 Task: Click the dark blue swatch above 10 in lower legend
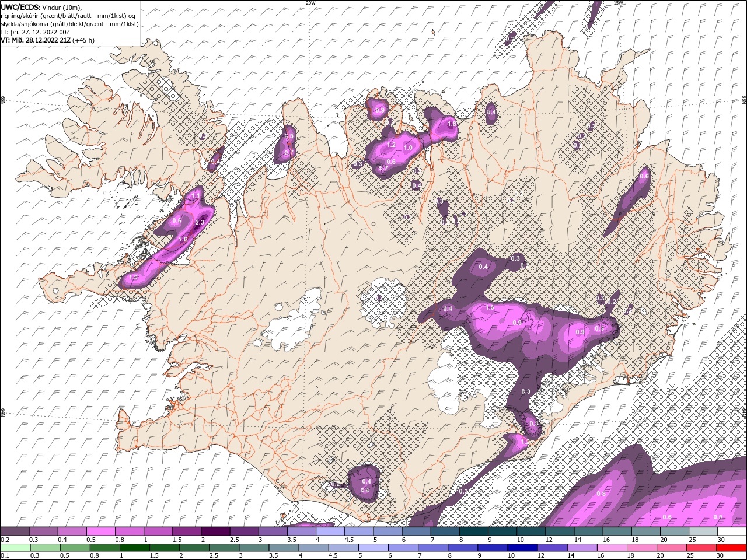[x=522, y=548]
